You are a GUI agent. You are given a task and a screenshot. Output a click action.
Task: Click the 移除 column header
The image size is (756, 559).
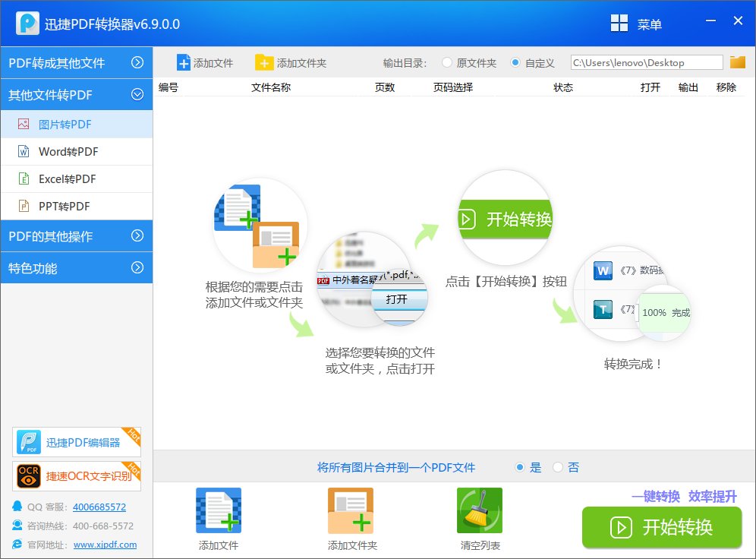tap(726, 87)
